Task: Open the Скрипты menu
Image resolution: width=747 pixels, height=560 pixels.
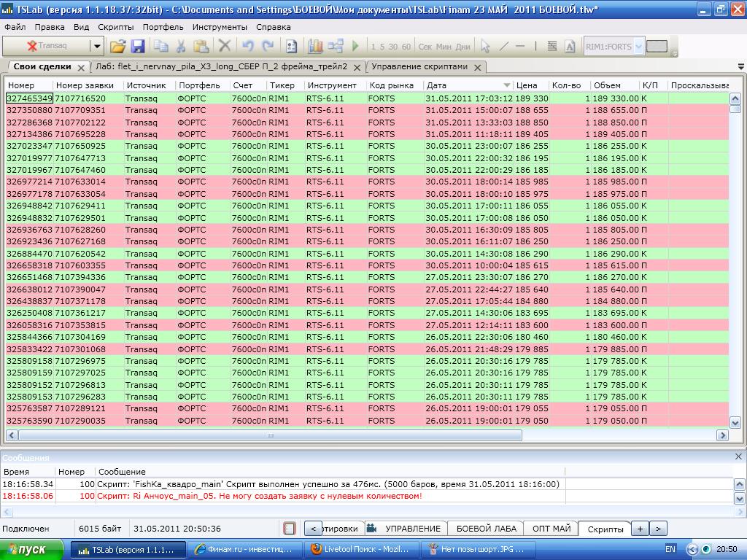Action: click(x=115, y=27)
